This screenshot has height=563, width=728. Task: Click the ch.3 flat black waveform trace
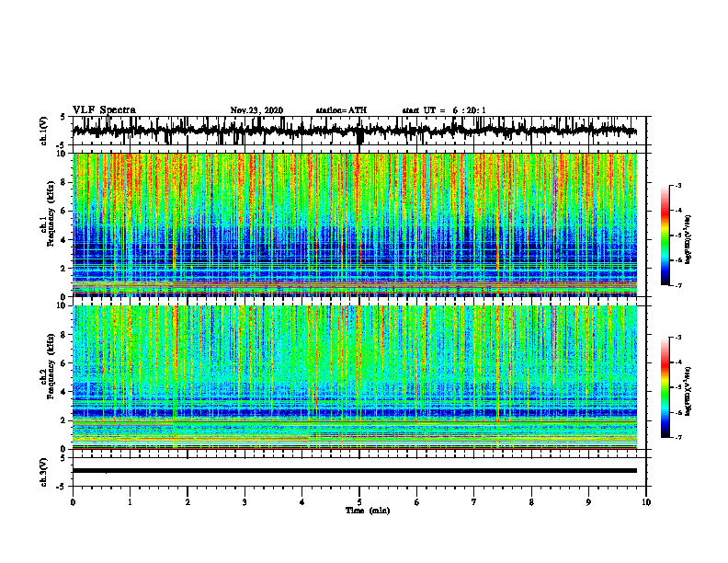[355, 471]
